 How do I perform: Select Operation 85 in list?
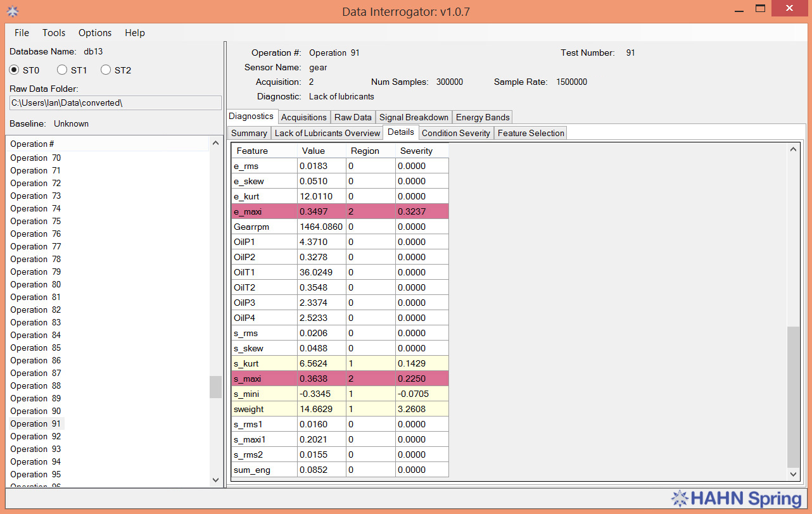pos(35,348)
